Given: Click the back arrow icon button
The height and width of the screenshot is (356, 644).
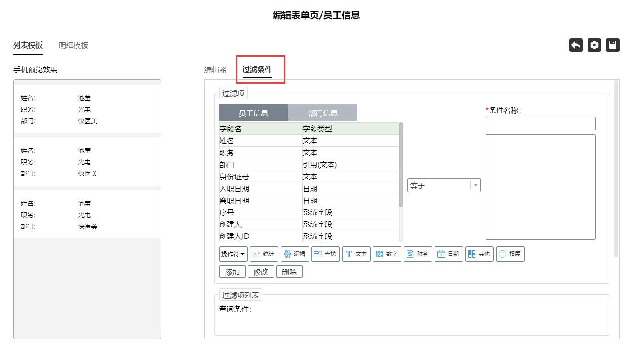Looking at the screenshot, I should point(576,45).
